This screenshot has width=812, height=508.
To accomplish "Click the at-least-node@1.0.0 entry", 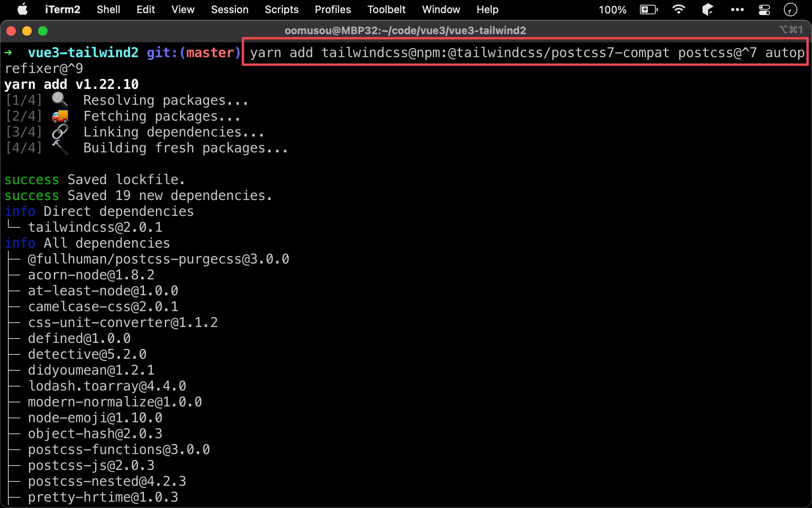I will pyautogui.click(x=103, y=291).
